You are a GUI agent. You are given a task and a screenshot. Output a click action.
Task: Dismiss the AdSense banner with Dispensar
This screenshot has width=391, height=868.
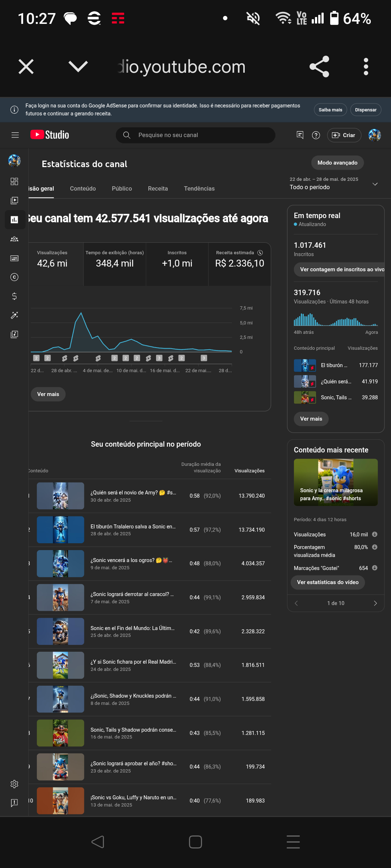point(366,110)
